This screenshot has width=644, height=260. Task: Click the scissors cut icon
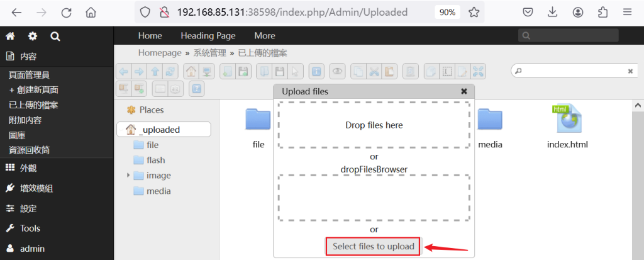point(374,72)
